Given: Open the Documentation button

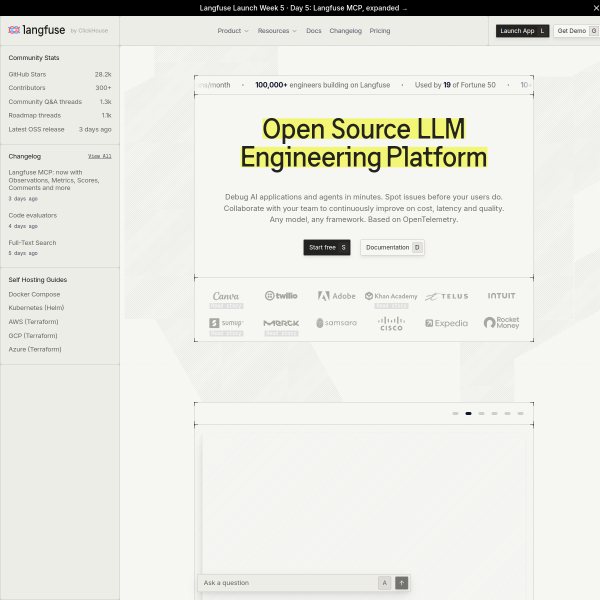Looking at the screenshot, I should coord(392,247).
